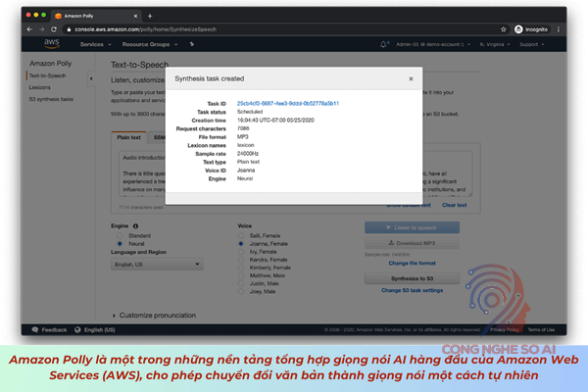The height and width of the screenshot is (392, 588).
Task: Select the Neural engine radio button
Action: (x=120, y=243)
